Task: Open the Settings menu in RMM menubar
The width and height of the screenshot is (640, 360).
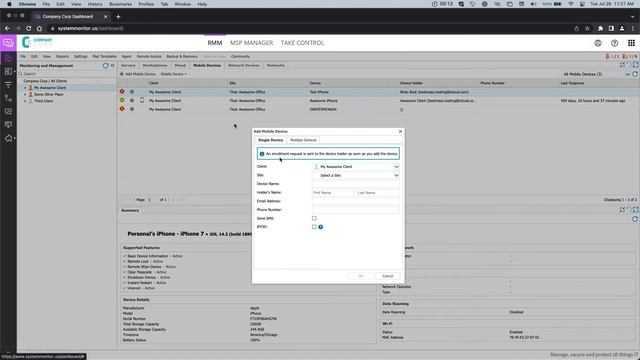Action: 80,56
